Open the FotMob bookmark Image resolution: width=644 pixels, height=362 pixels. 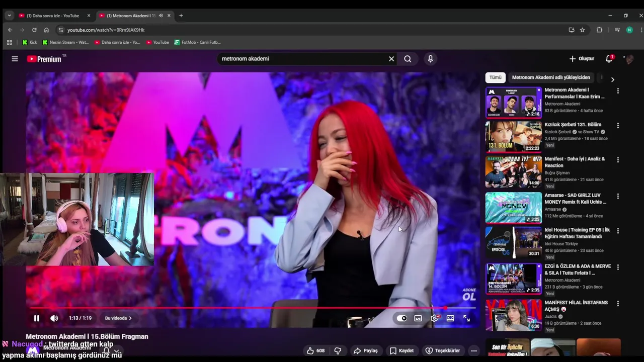click(197, 42)
